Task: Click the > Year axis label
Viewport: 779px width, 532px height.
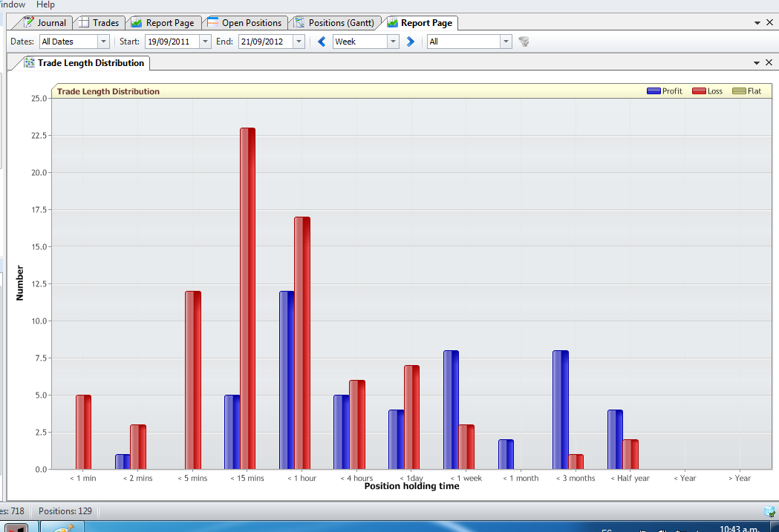Action: point(739,478)
